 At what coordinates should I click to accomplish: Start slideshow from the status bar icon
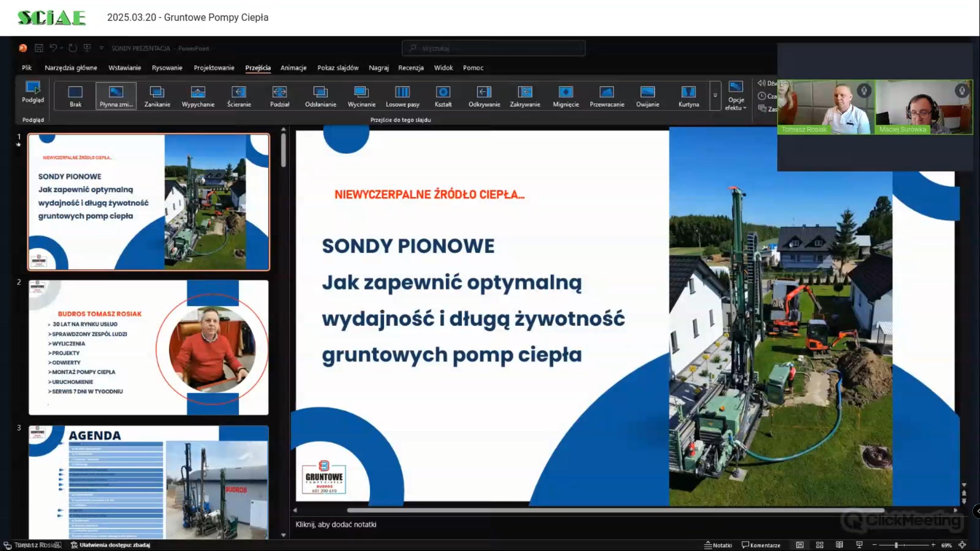click(x=859, y=545)
